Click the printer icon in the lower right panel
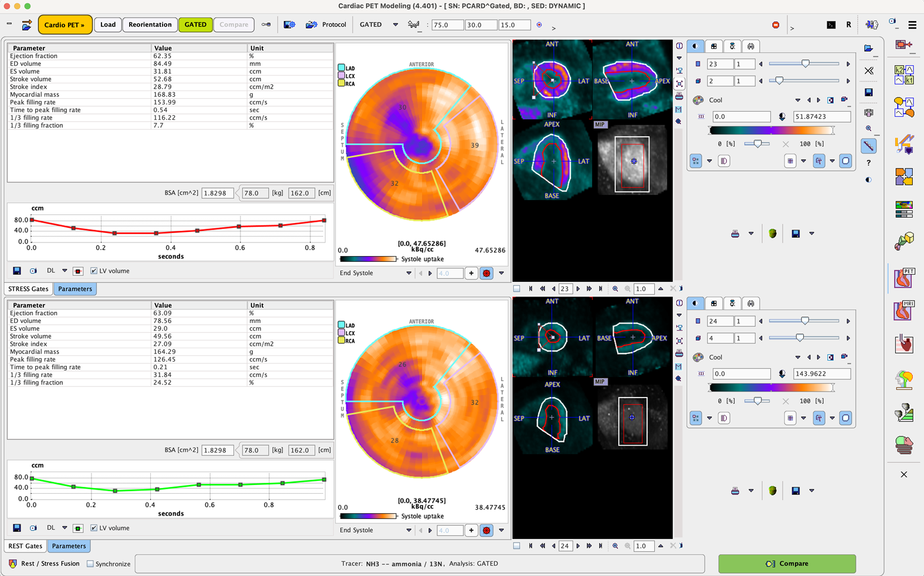924x576 pixels. click(735, 491)
